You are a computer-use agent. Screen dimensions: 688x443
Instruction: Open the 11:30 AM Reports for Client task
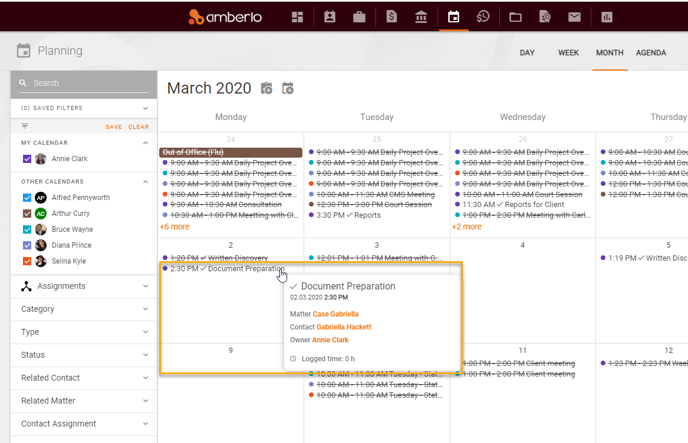[509, 205]
